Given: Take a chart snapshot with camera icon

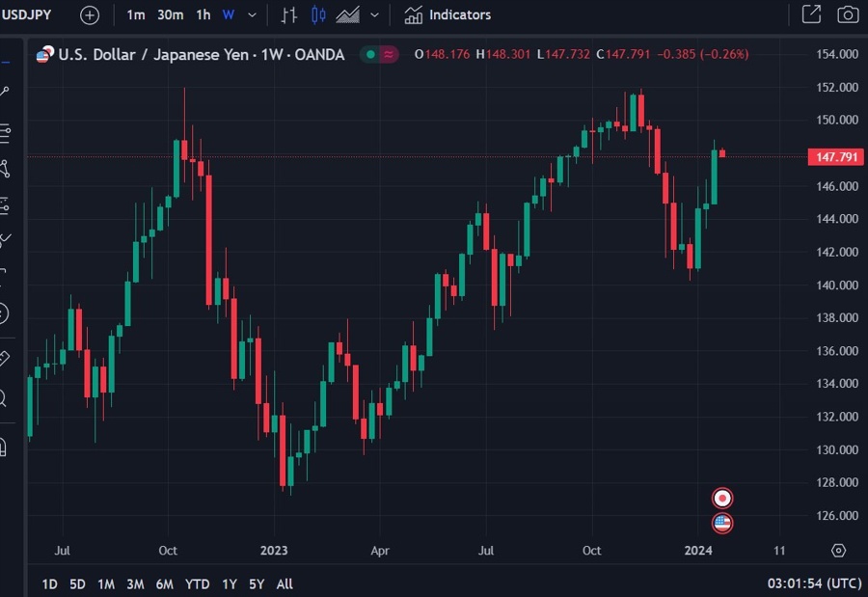Looking at the screenshot, I should tap(848, 14).
